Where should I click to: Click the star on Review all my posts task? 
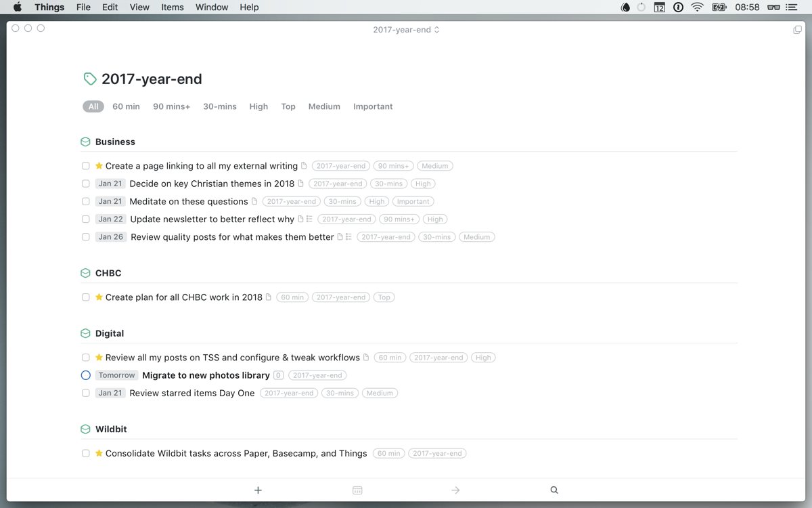99,357
